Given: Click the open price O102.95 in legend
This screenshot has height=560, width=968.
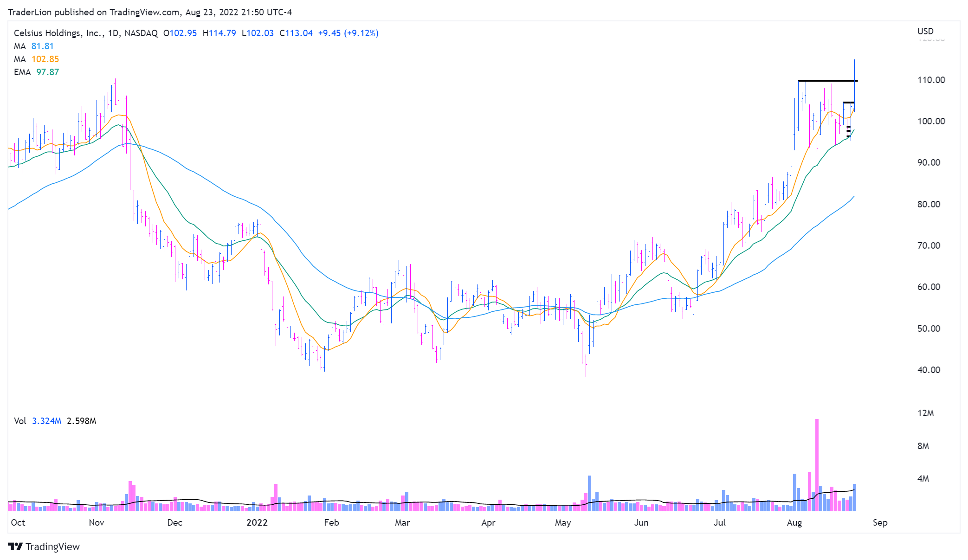Looking at the screenshot, I should (180, 33).
